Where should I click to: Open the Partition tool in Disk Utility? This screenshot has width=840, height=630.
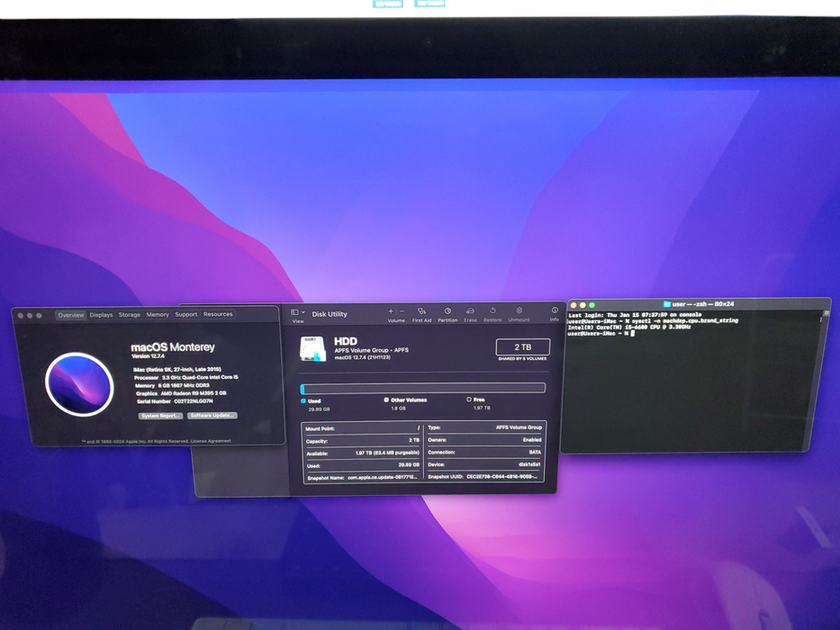click(x=447, y=310)
